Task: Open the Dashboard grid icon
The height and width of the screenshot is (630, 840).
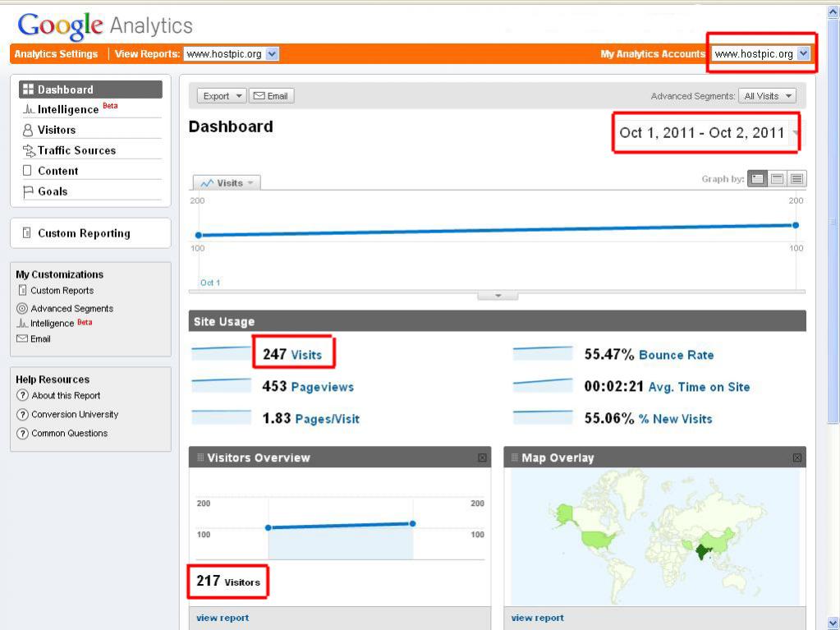Action: click(x=29, y=90)
